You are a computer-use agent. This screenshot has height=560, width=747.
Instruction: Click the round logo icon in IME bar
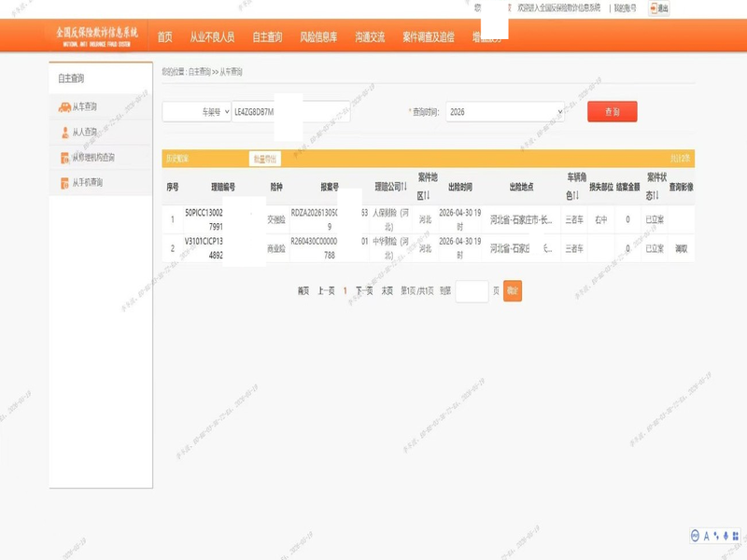695,536
